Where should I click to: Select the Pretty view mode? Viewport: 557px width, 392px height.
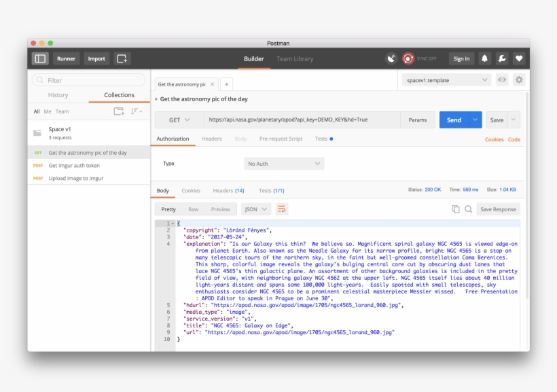[168, 209]
